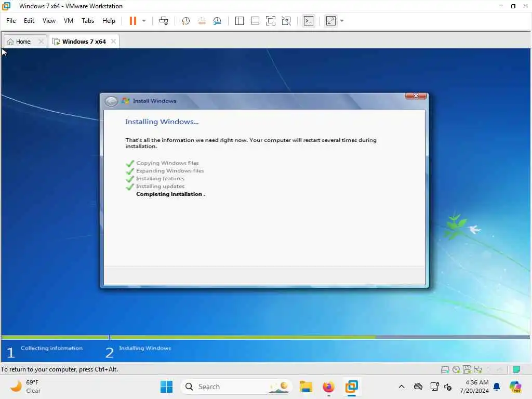Click the CD/DVD device status icon
Screen dimensions: 532x399
click(x=456, y=369)
